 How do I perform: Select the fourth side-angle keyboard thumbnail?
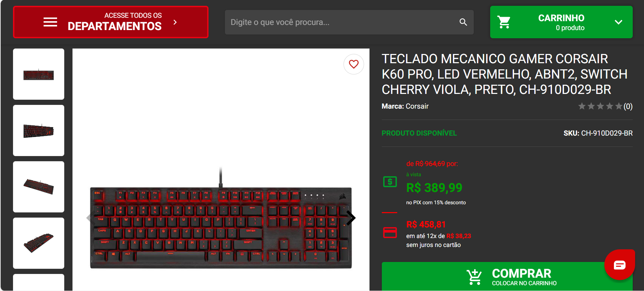click(x=39, y=243)
